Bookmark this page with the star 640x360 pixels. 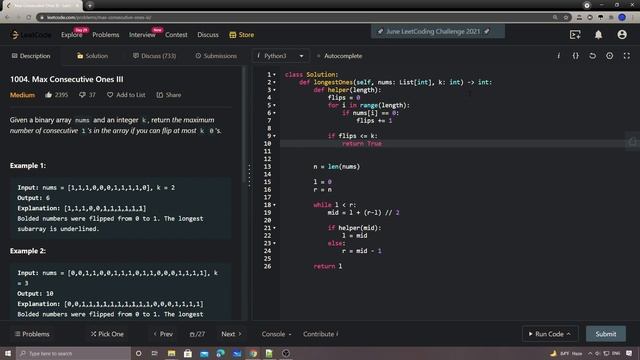point(566,17)
